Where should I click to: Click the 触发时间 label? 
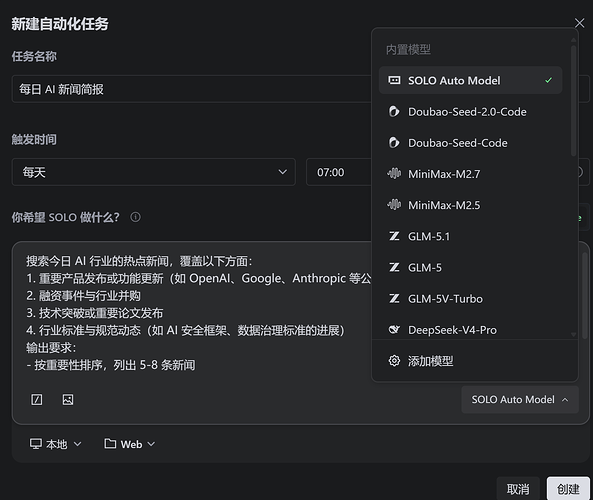34,140
